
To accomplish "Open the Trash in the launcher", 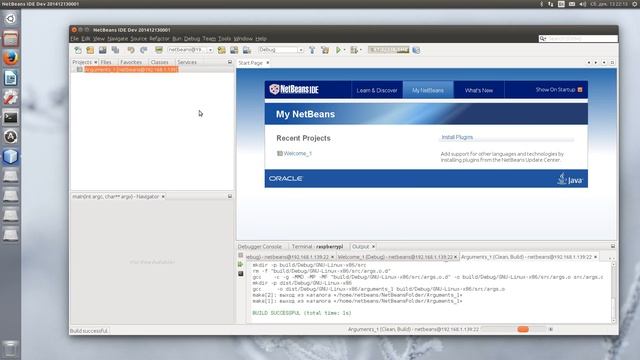I will click(x=11, y=349).
